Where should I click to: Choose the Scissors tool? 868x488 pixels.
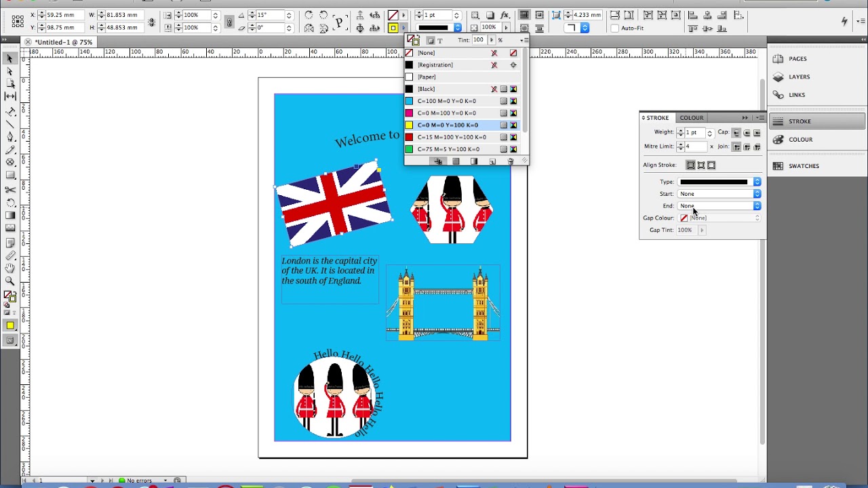pyautogui.click(x=10, y=190)
